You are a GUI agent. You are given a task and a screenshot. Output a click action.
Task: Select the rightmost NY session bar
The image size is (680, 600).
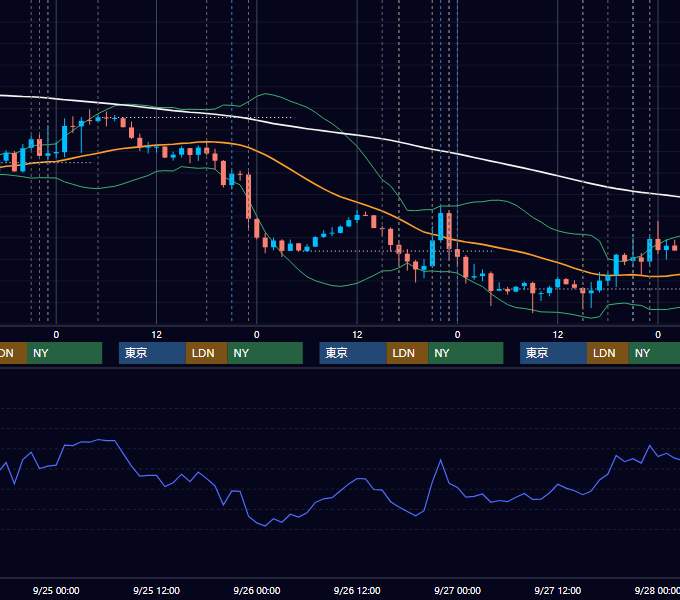click(654, 353)
